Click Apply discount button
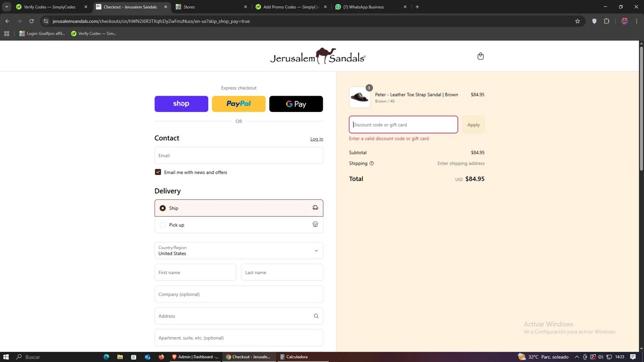The width and height of the screenshot is (644, 362). [x=474, y=125]
